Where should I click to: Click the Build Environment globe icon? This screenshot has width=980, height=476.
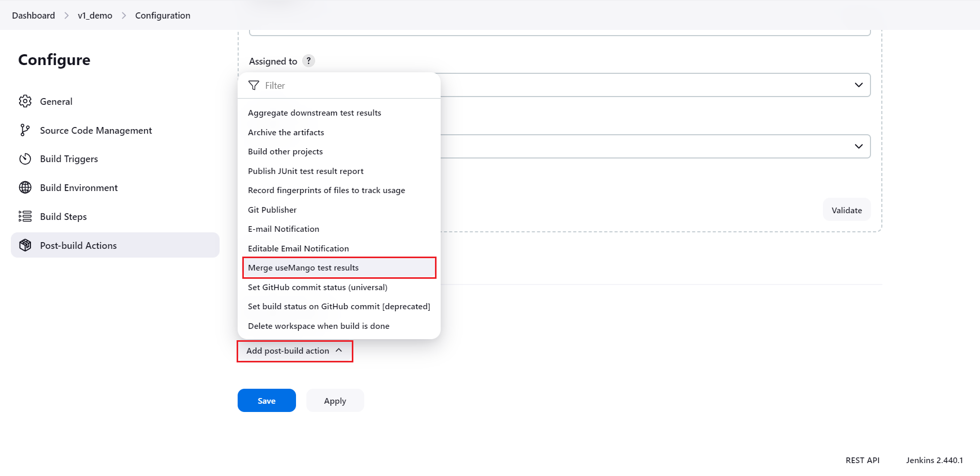25,187
